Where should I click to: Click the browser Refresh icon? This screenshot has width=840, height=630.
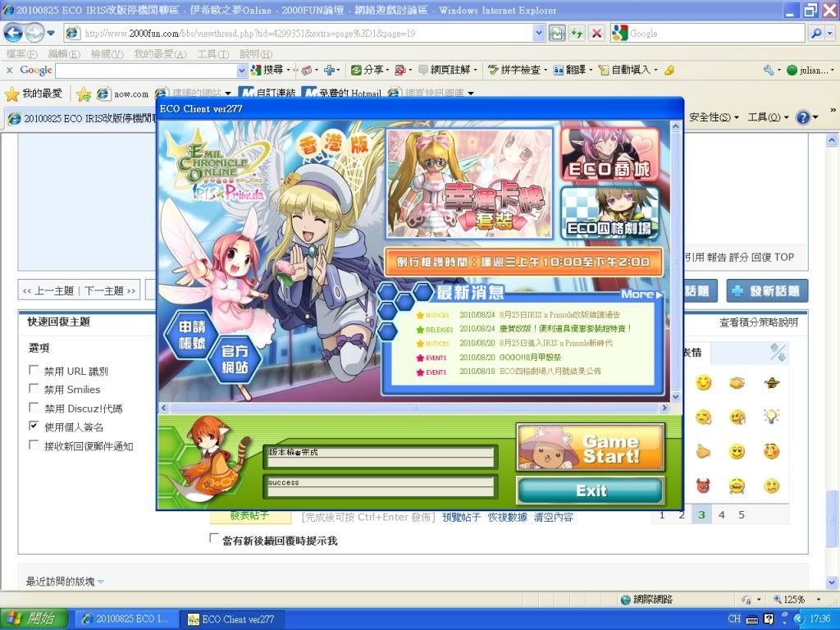pyautogui.click(x=577, y=33)
